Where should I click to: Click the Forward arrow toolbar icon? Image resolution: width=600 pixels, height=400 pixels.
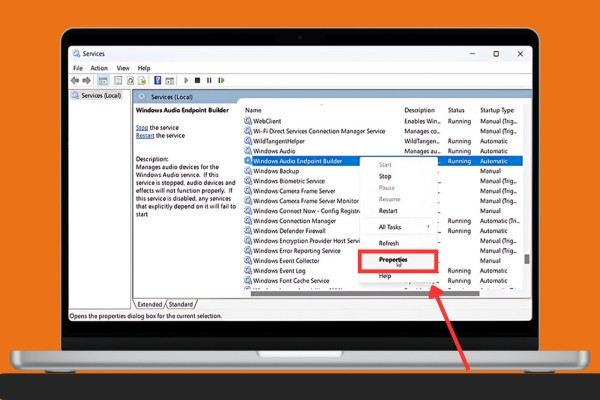coord(87,80)
